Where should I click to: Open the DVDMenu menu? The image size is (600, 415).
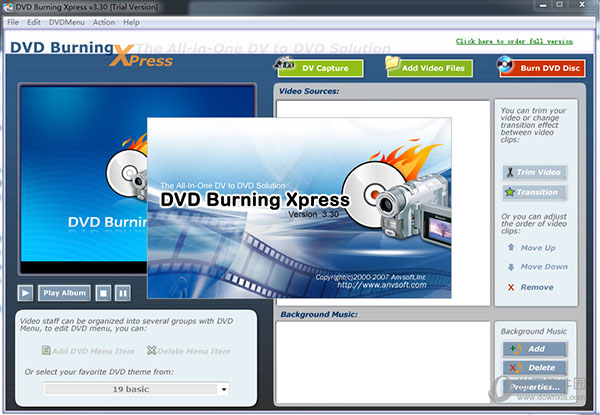(67, 22)
